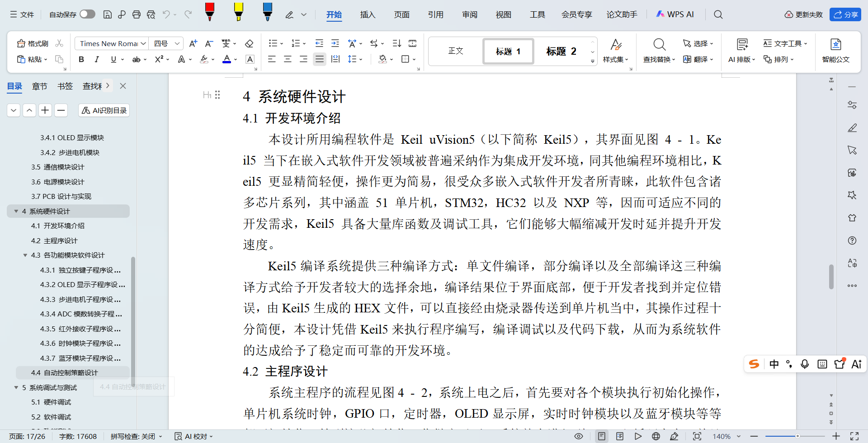Collapse the 5 系统调试与测试 outline node
This screenshot has height=443, width=868.
click(16, 387)
